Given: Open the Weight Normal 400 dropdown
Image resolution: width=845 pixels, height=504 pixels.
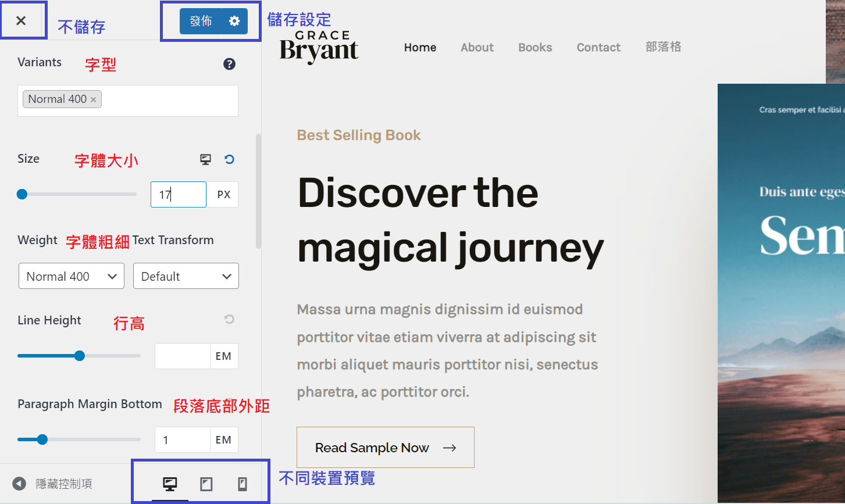Looking at the screenshot, I should 72,276.
